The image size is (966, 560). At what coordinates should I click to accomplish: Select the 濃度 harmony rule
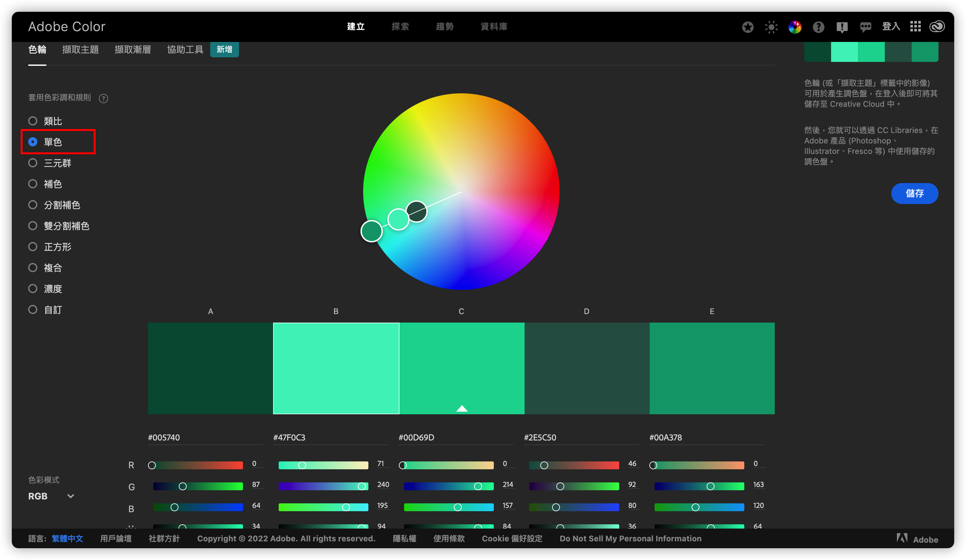pyautogui.click(x=45, y=289)
